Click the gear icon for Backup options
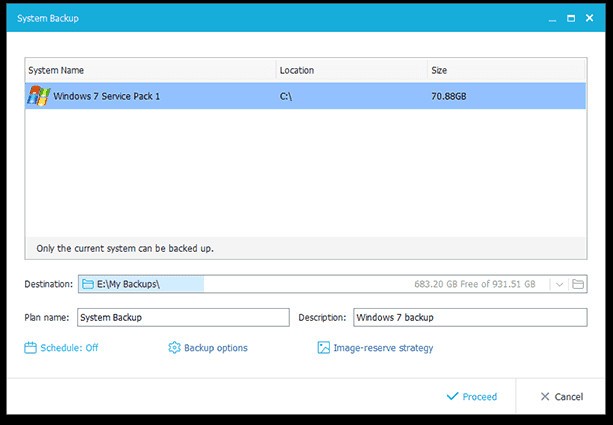 tap(174, 347)
